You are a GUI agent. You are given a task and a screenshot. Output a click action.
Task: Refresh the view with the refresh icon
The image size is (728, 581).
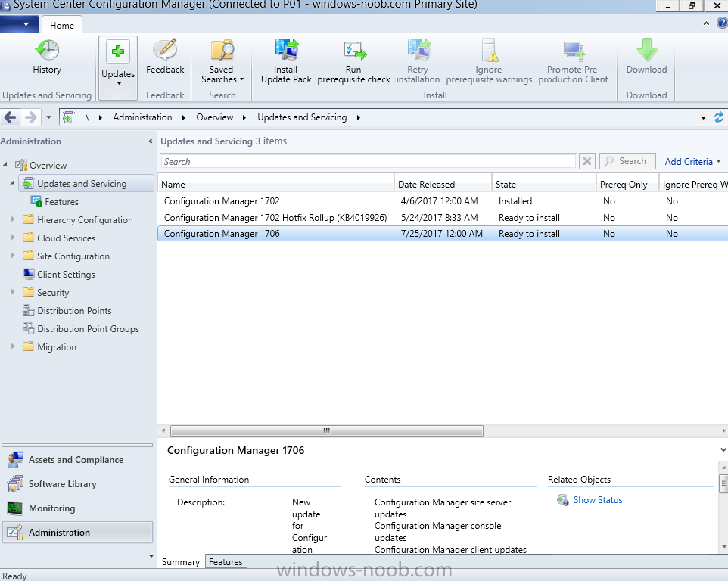pyautogui.click(x=719, y=117)
